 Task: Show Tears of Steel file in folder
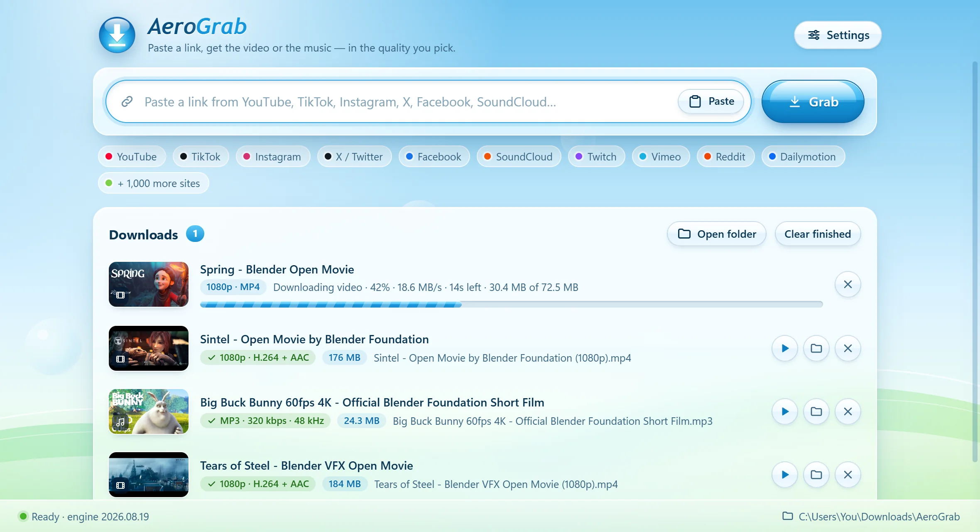coord(816,475)
